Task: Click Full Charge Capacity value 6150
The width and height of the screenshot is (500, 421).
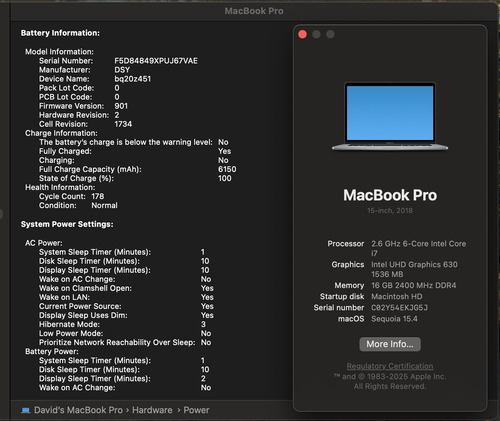Action: (x=227, y=169)
